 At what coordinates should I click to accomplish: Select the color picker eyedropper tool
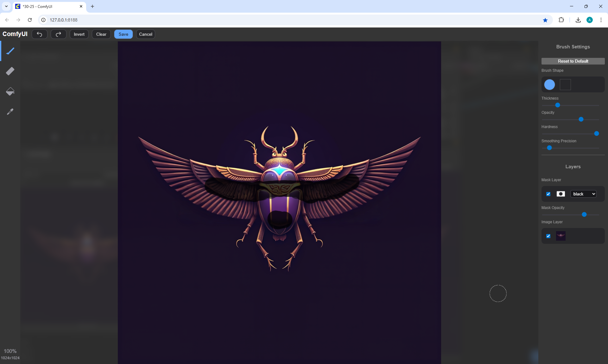pyautogui.click(x=10, y=112)
